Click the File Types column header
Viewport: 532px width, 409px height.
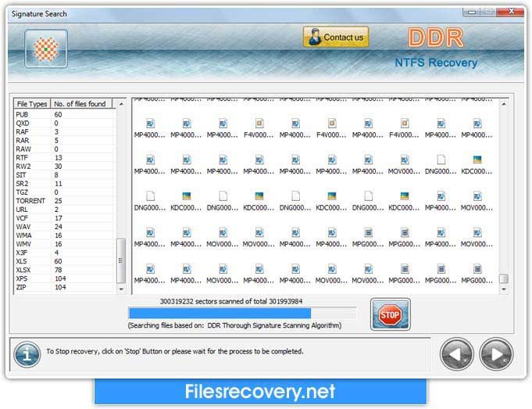click(32, 103)
